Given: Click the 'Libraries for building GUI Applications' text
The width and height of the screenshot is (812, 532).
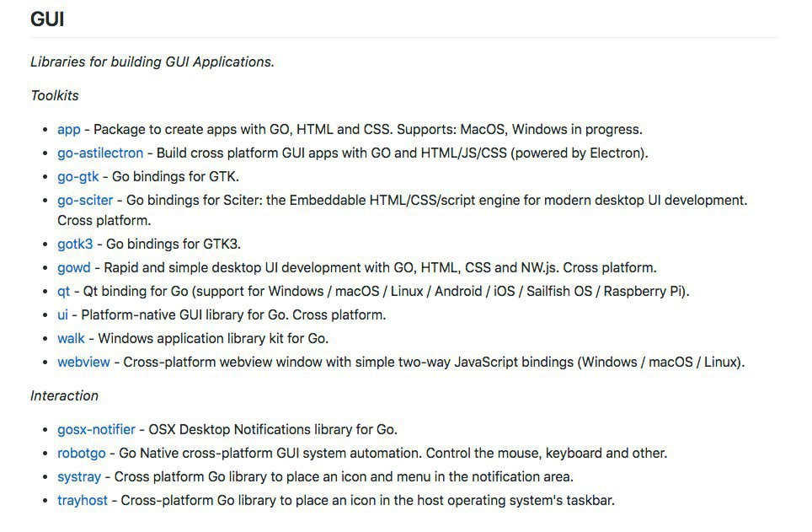Looking at the screenshot, I should tap(152, 62).
